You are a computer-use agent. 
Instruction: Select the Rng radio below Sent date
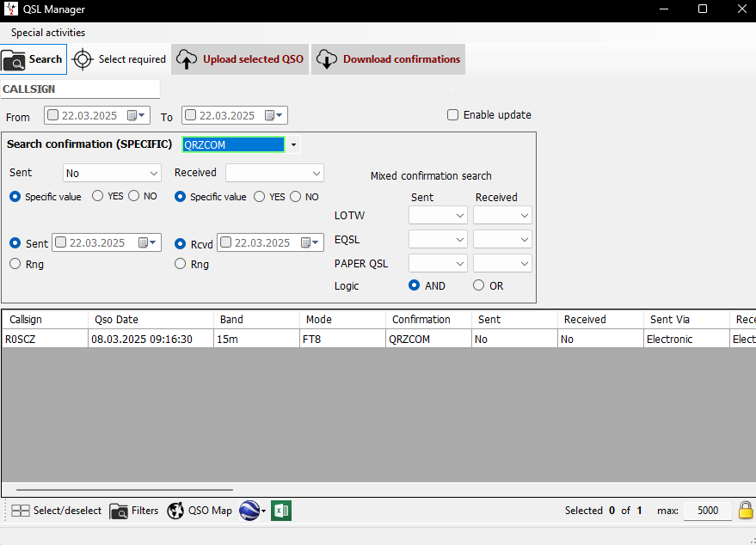(15, 264)
